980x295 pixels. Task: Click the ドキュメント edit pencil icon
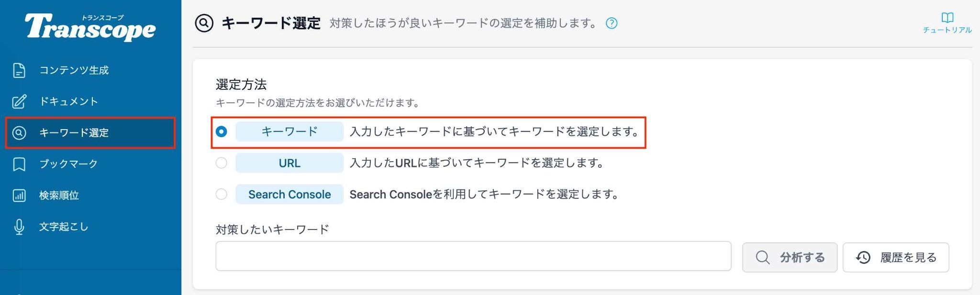19,101
